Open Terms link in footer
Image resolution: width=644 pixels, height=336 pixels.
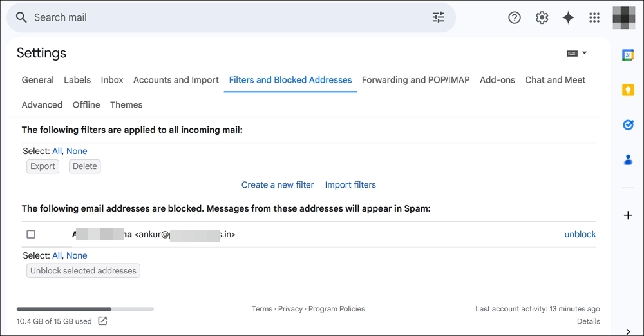tap(262, 309)
